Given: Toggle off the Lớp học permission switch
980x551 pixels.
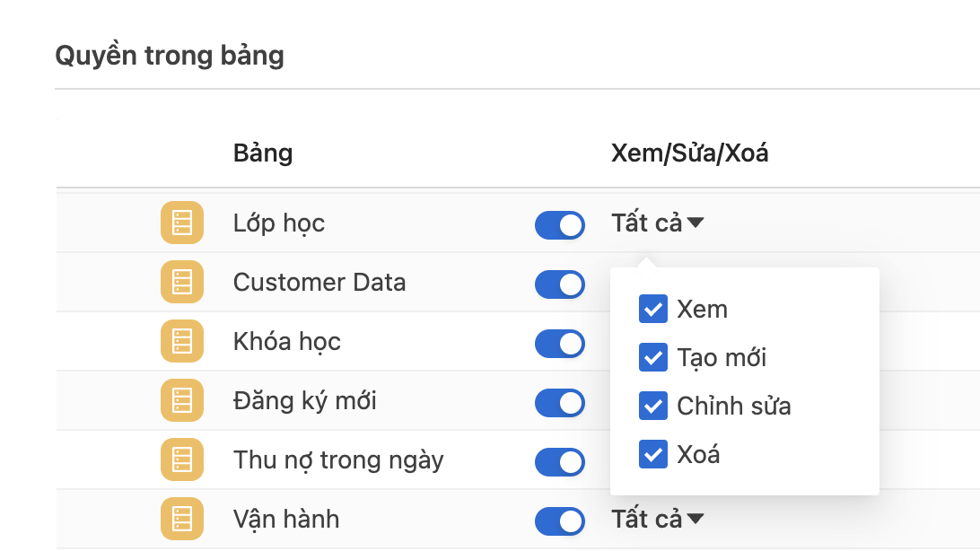Looking at the screenshot, I should pos(559,225).
